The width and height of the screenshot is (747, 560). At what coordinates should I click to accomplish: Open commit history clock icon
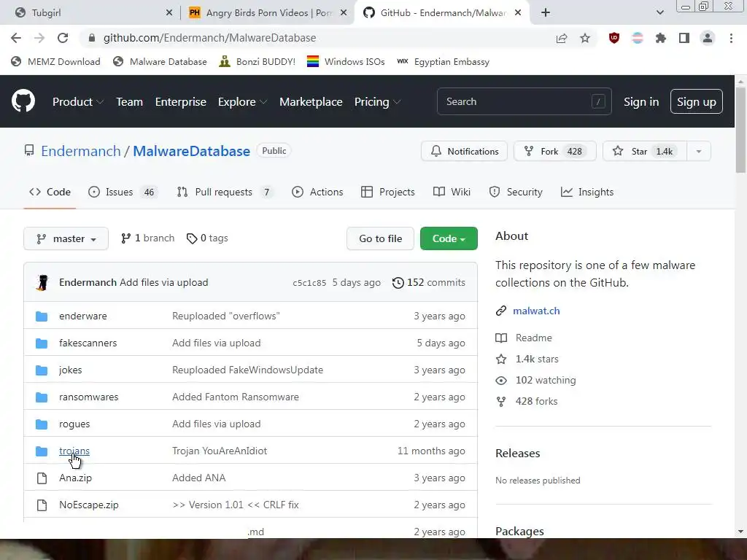tap(398, 283)
